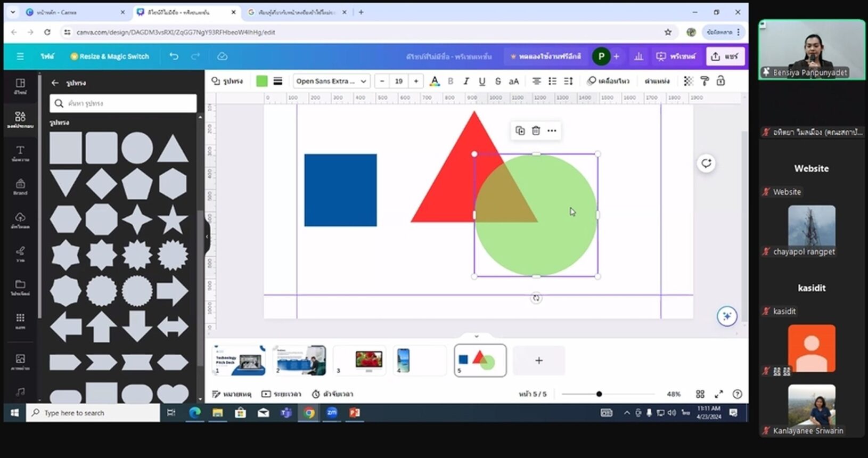Open more options for selected shape

[552, 130]
